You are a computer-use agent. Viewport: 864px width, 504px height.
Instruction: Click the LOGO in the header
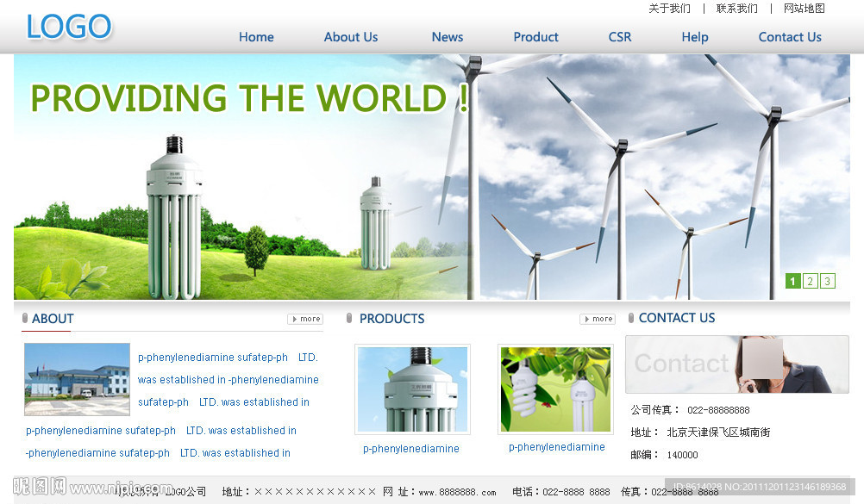coord(69,27)
